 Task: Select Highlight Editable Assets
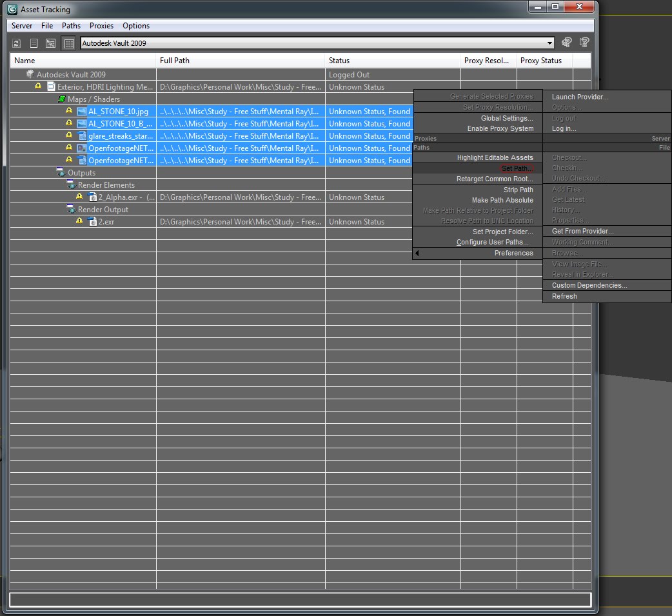tap(495, 158)
